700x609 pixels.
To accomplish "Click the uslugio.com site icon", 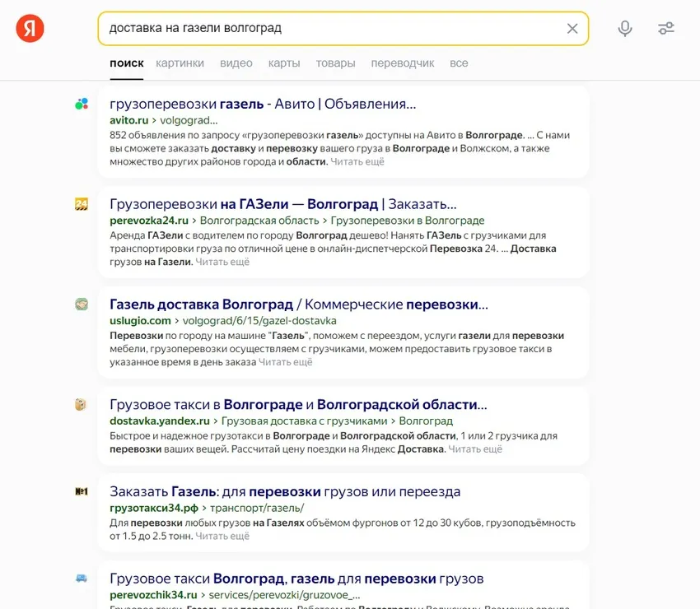I will [82, 304].
